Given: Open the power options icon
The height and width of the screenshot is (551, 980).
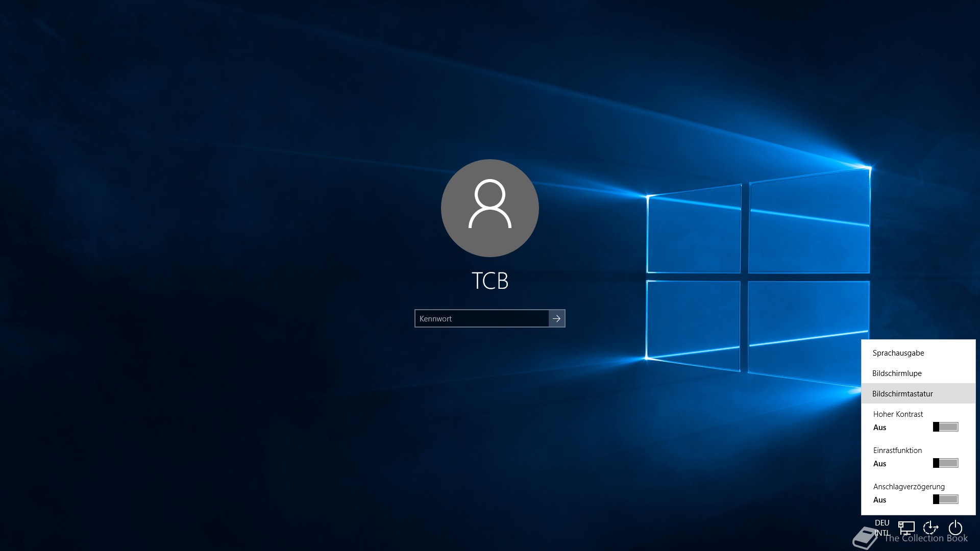Looking at the screenshot, I should coord(955,528).
